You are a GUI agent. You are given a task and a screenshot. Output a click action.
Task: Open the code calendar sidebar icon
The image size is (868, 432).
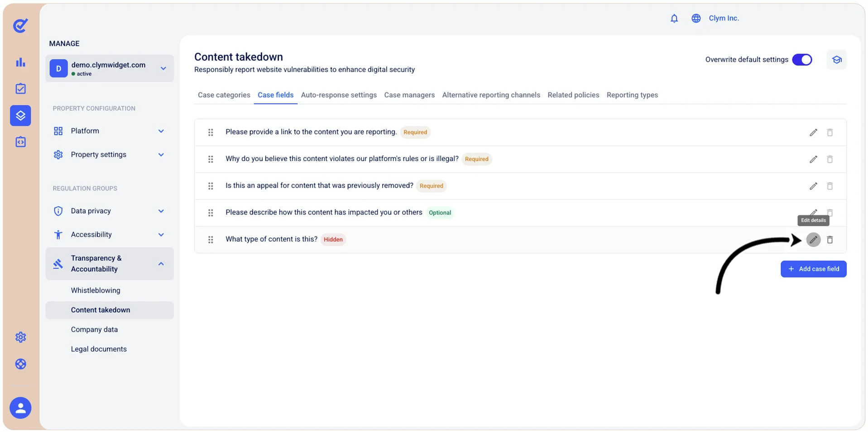(20, 142)
